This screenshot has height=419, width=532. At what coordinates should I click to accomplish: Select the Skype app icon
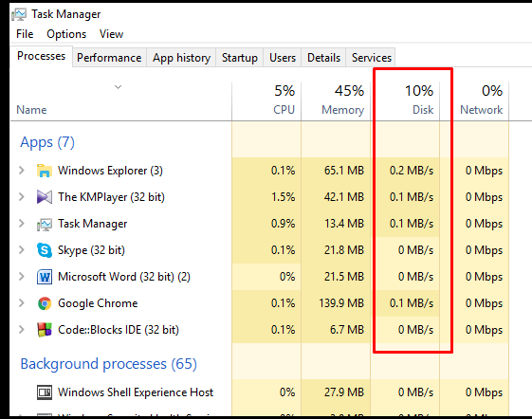[45, 250]
